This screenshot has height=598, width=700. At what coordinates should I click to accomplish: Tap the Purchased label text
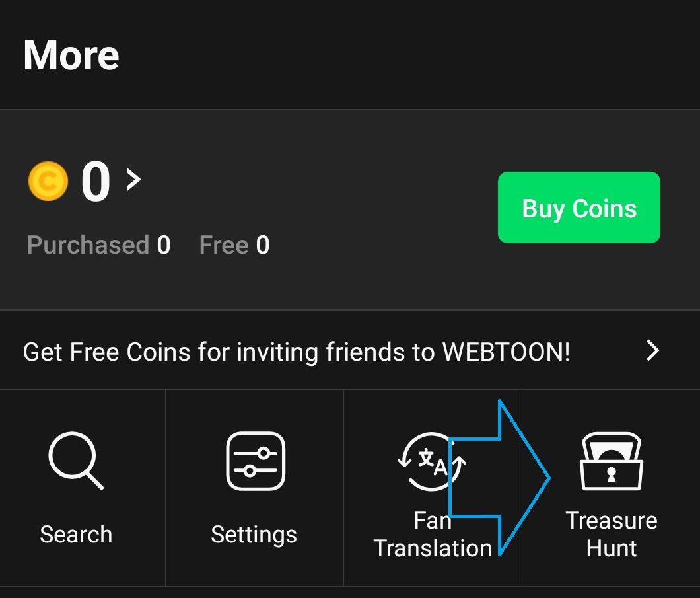[x=88, y=246]
